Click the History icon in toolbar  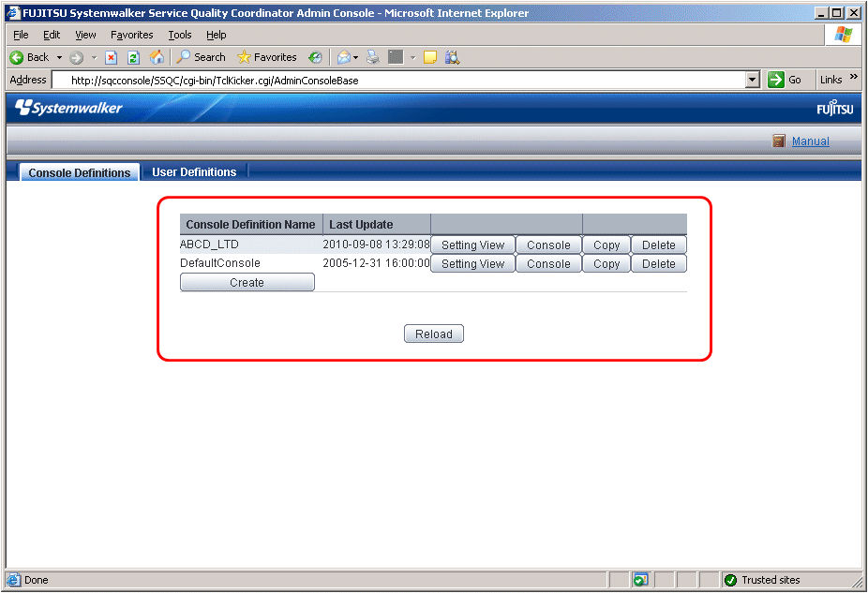pyautogui.click(x=316, y=57)
